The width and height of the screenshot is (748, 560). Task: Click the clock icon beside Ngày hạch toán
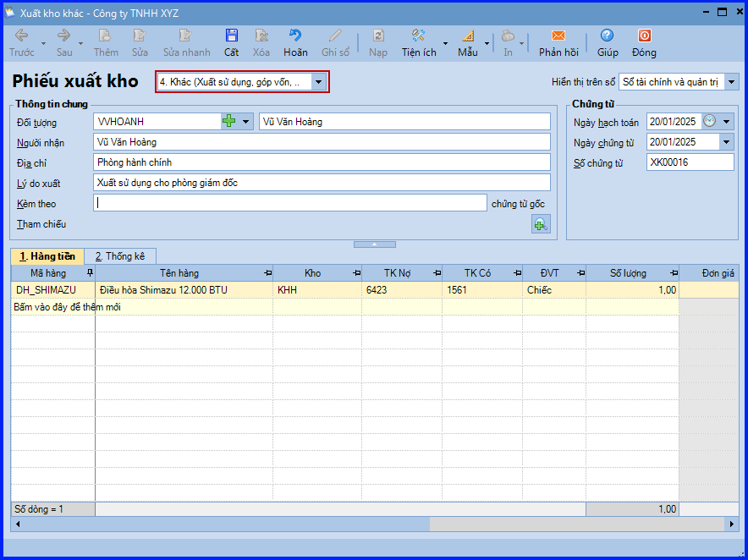tap(709, 121)
